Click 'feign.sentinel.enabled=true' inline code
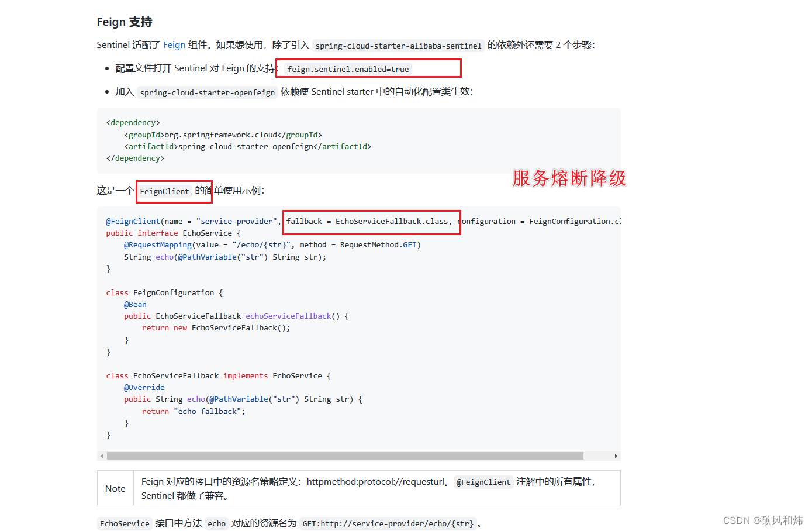 pyautogui.click(x=348, y=69)
